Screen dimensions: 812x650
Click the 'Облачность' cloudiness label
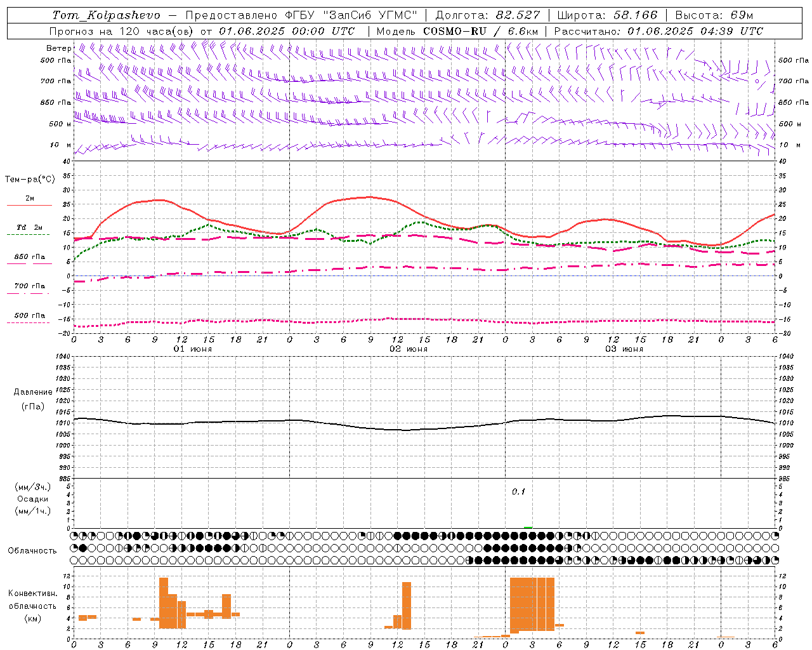tap(32, 550)
